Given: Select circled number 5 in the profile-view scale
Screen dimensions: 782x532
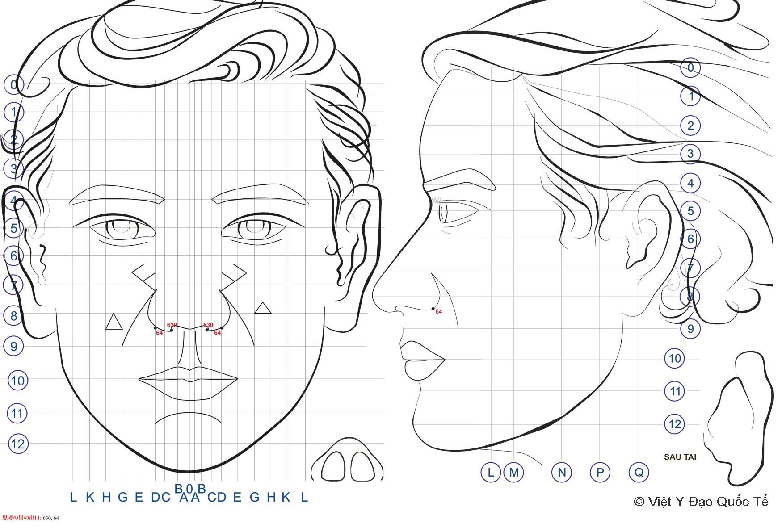Looking at the screenshot, I should [690, 211].
